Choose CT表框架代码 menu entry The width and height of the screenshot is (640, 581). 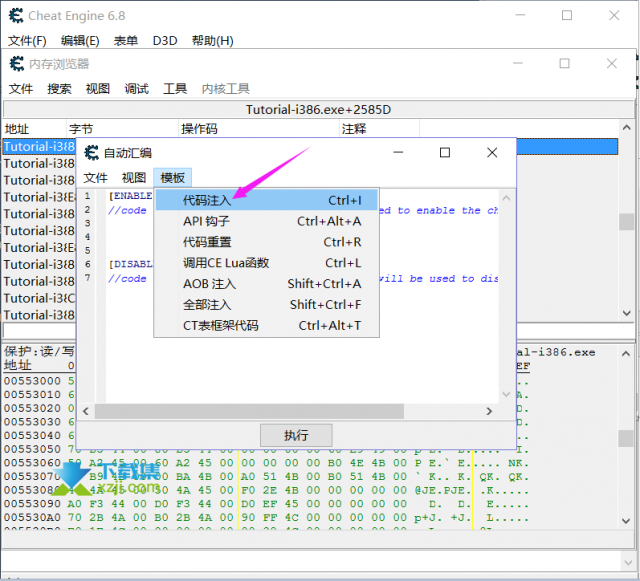pyautogui.click(x=267, y=325)
